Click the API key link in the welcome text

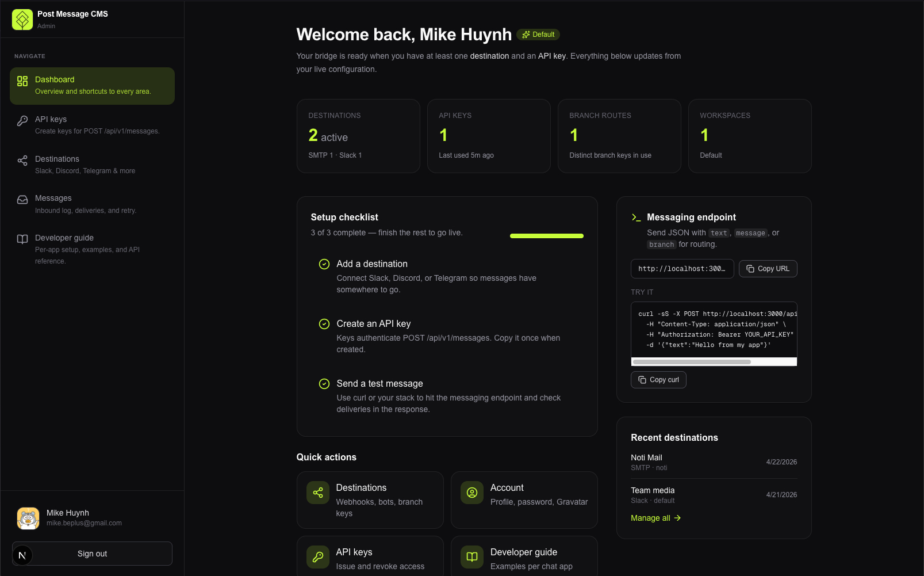tap(552, 56)
